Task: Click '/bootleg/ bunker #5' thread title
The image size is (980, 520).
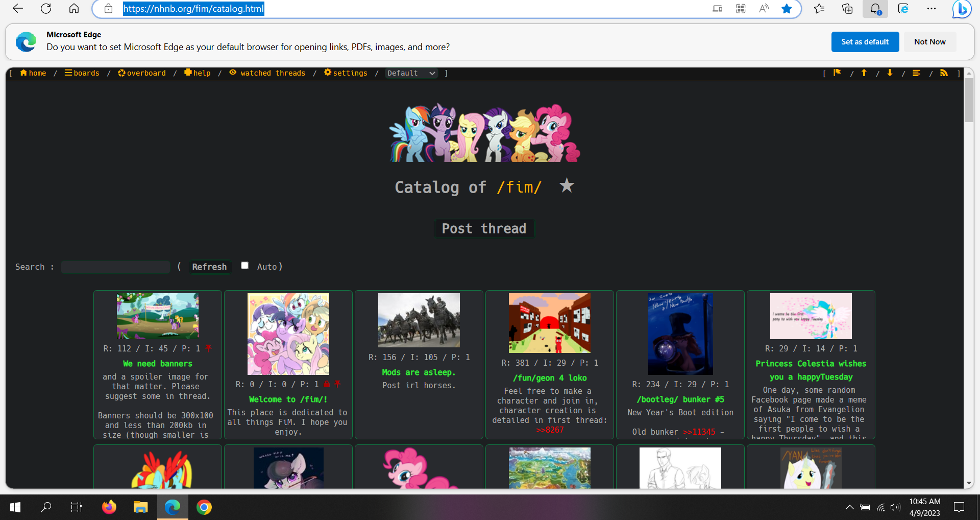Action: point(680,399)
